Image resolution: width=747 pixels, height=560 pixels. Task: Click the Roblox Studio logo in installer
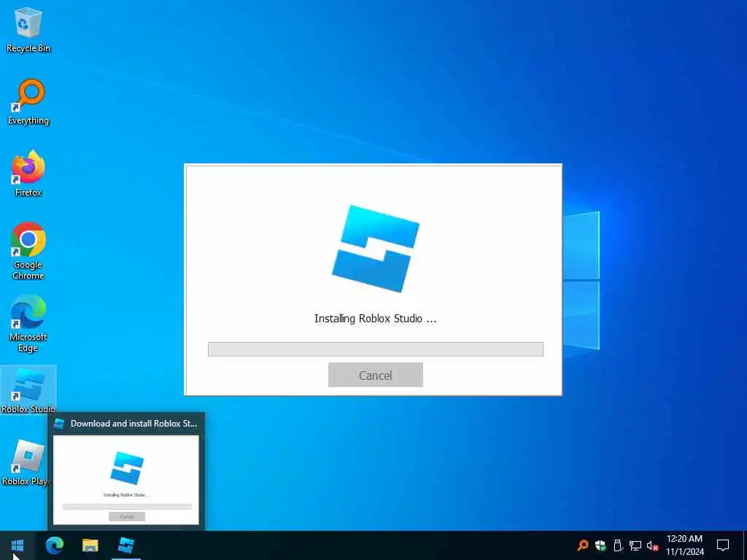point(376,249)
